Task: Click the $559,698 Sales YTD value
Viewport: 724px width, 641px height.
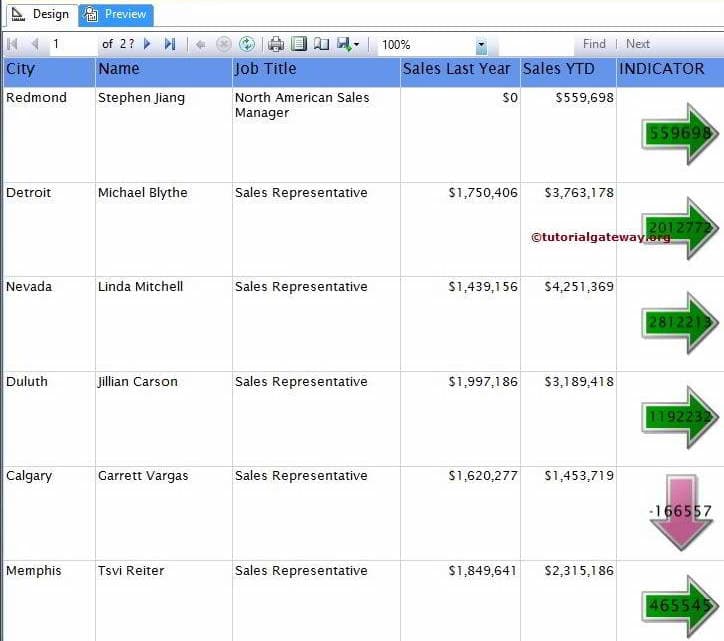Action: [x=585, y=97]
